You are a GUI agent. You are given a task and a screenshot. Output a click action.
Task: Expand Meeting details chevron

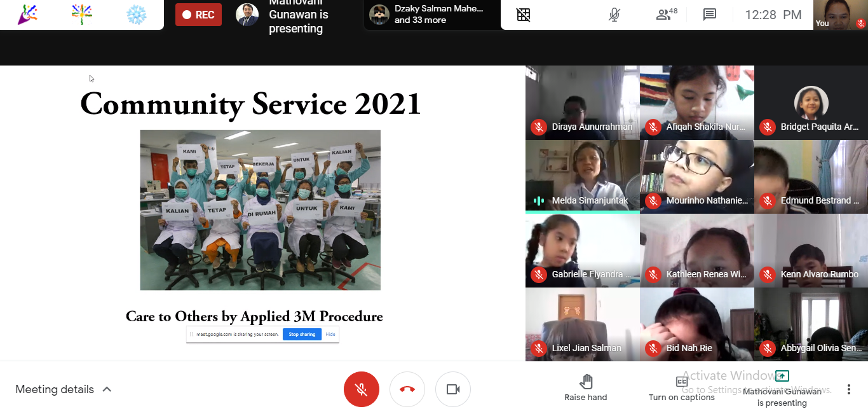pyautogui.click(x=107, y=389)
